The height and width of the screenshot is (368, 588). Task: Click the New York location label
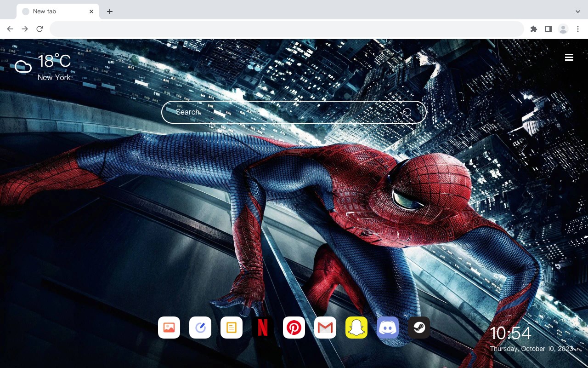pyautogui.click(x=54, y=77)
